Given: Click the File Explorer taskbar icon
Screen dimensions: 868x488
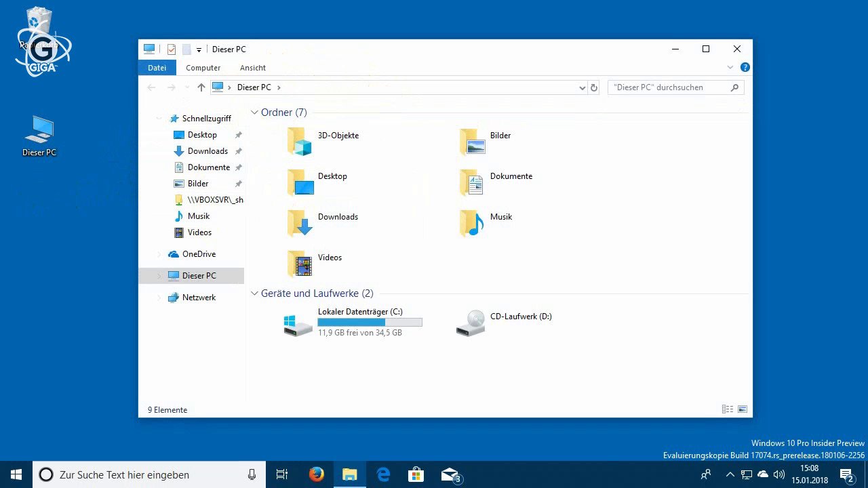Looking at the screenshot, I should (350, 474).
